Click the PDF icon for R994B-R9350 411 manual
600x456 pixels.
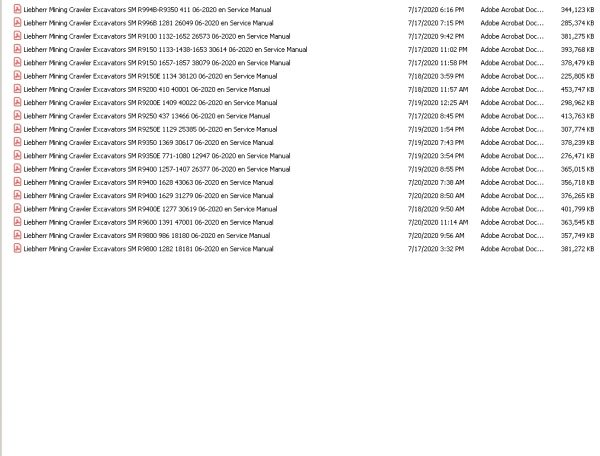coord(17,9)
